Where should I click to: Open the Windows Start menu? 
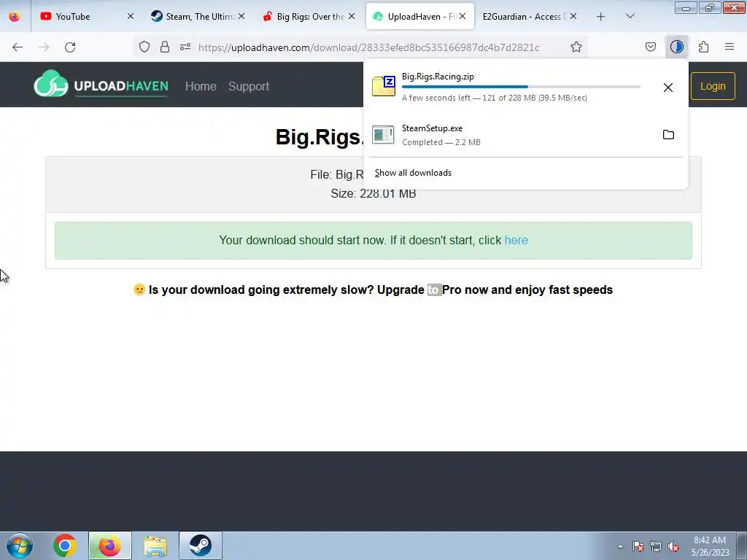point(20,545)
